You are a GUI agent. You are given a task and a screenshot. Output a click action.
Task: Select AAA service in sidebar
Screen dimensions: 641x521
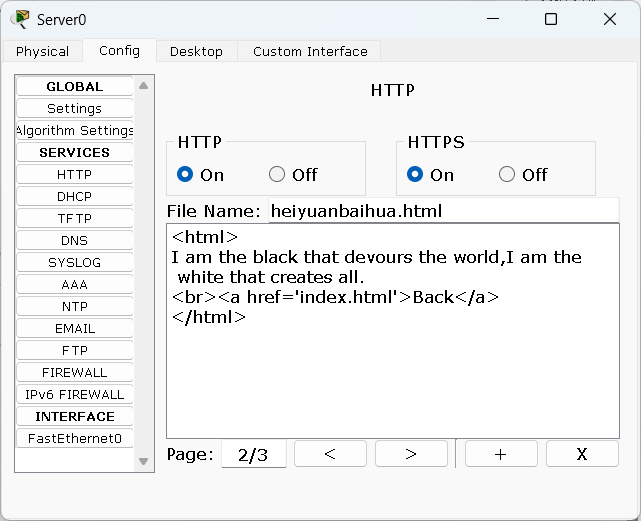[x=74, y=285]
